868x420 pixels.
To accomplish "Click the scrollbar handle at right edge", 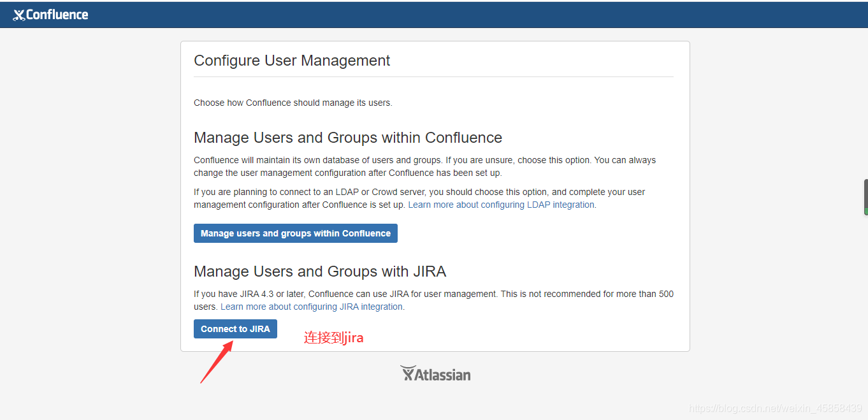I will click(x=865, y=197).
